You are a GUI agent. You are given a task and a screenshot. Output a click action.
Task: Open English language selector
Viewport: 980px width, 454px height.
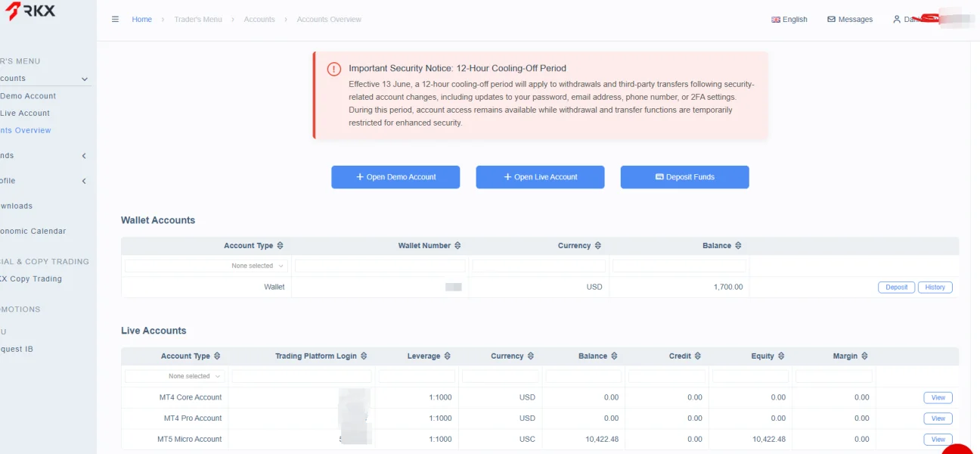point(789,20)
